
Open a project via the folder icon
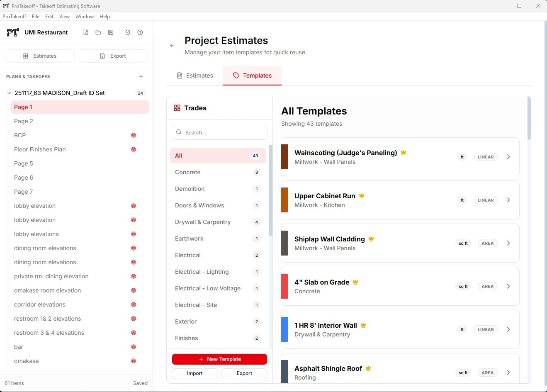[x=98, y=32]
